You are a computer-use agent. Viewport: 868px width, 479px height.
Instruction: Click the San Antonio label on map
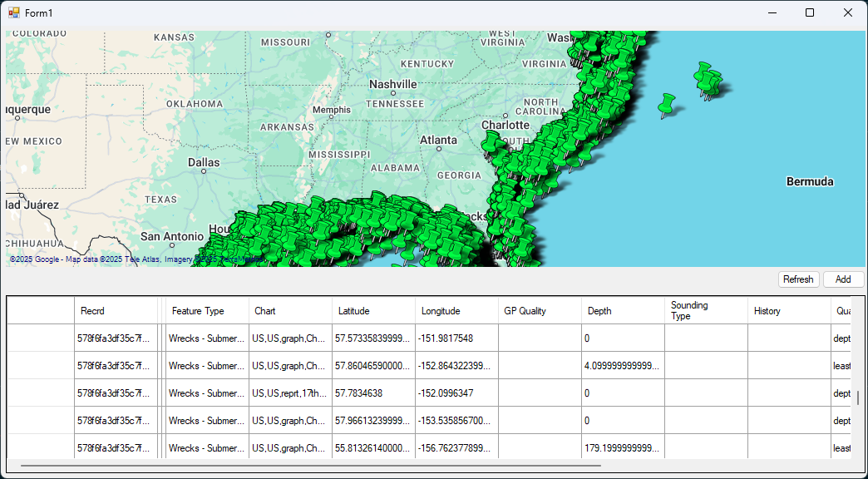(171, 236)
